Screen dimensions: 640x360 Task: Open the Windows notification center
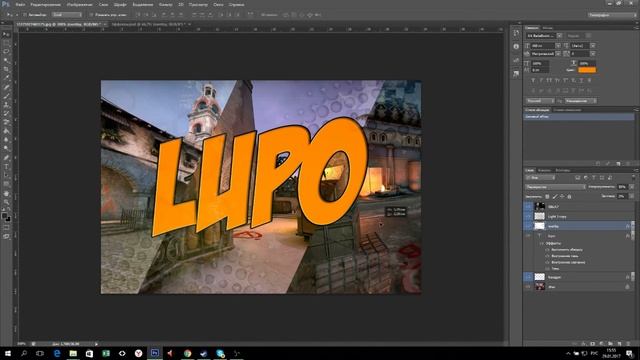630,353
